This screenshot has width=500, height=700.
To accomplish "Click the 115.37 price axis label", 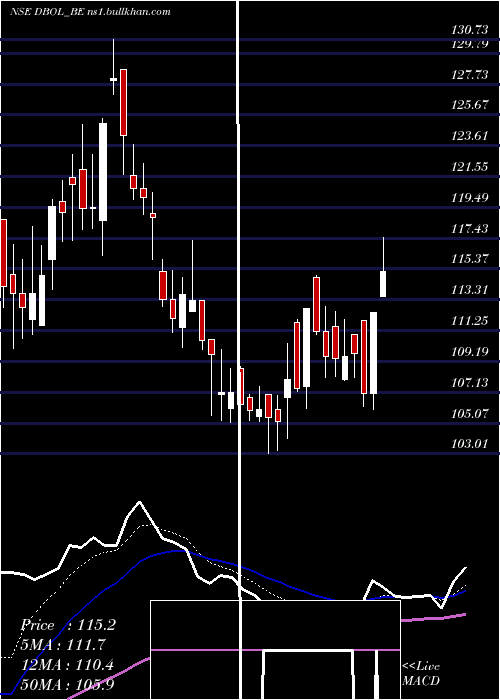I will (470, 259).
